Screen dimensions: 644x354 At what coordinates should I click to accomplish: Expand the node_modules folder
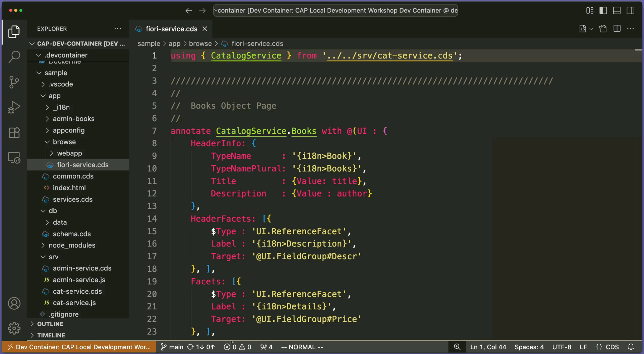[78, 245]
